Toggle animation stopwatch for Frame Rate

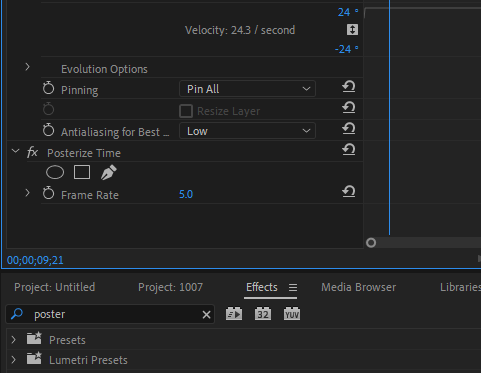coord(48,193)
